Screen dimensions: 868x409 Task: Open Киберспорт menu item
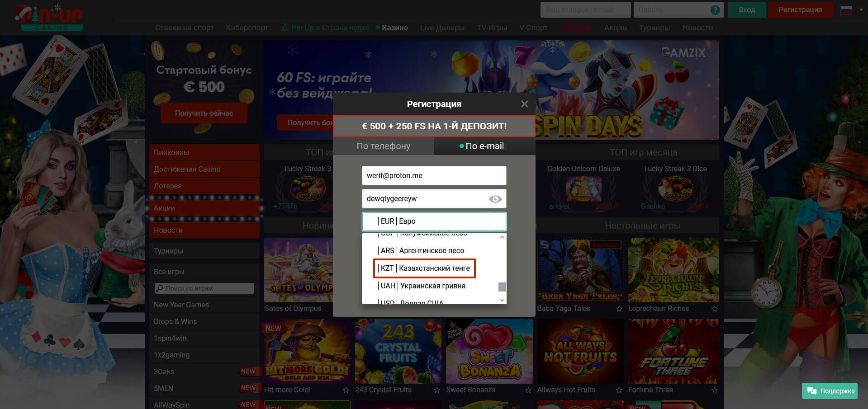click(x=247, y=28)
